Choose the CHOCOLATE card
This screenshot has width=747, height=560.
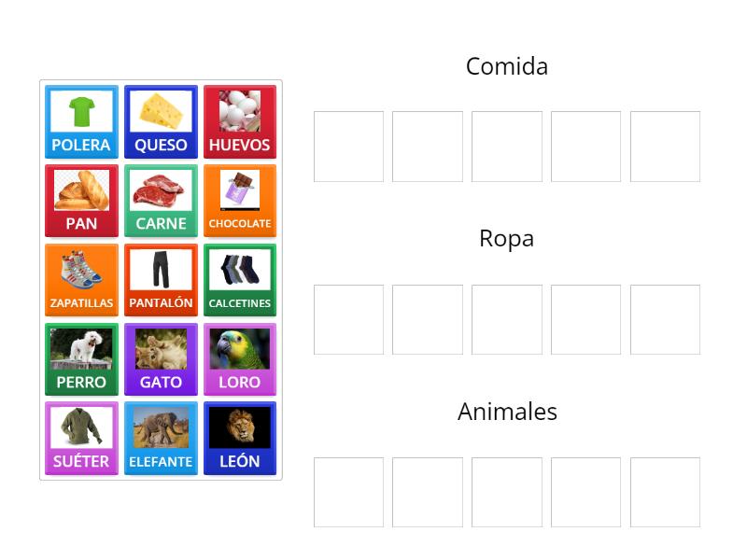coord(240,201)
